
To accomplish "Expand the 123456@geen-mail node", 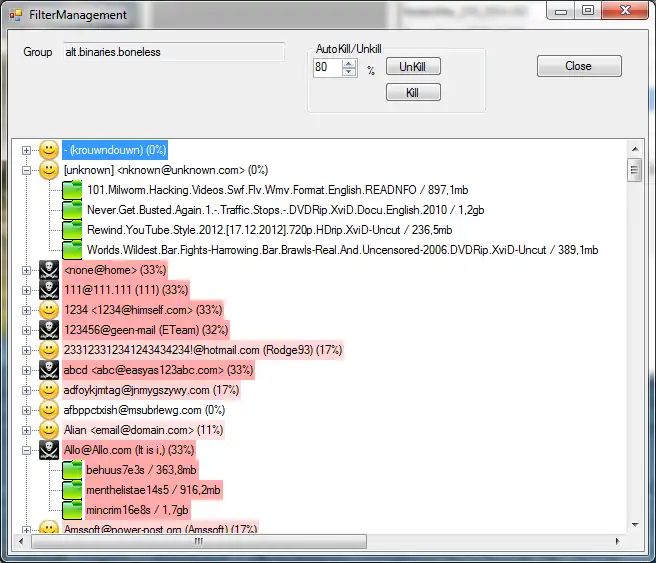I will (26, 330).
